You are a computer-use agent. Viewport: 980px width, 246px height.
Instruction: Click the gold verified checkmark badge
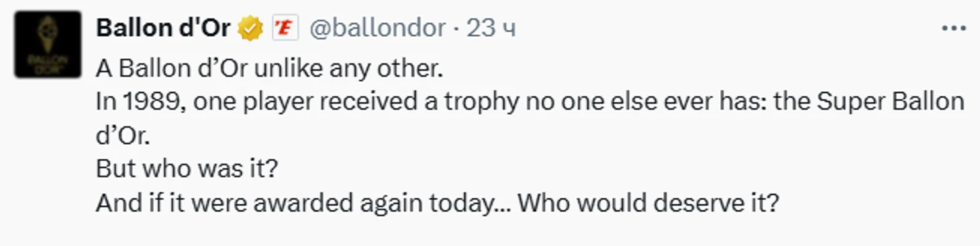(x=250, y=29)
